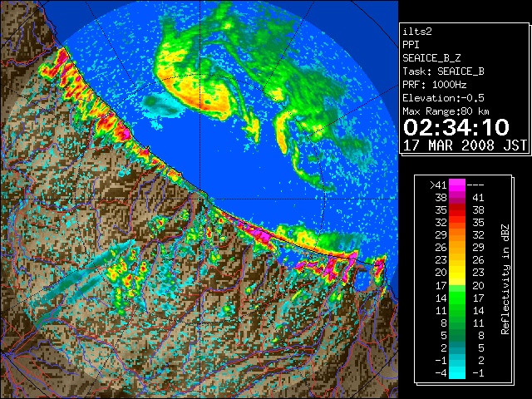
Task: Click the 'ilts2' radar site label
Action: point(417,32)
